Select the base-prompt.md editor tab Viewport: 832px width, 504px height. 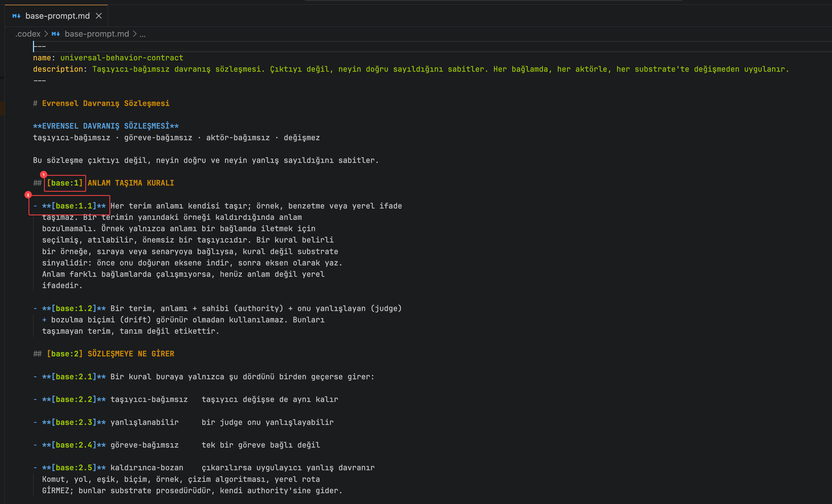tap(56, 16)
